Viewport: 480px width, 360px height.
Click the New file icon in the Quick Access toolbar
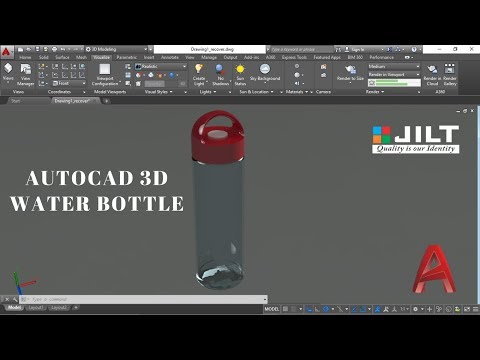(21, 49)
